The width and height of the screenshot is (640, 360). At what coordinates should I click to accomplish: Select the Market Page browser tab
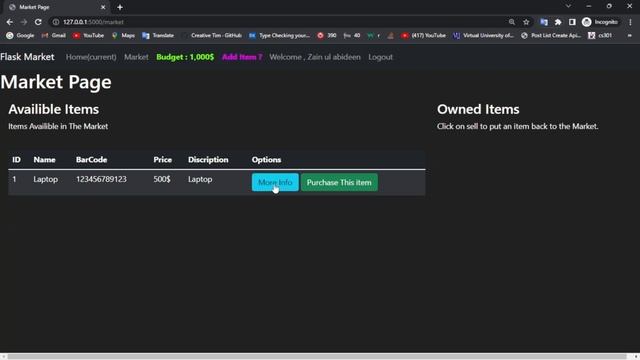tap(56, 7)
